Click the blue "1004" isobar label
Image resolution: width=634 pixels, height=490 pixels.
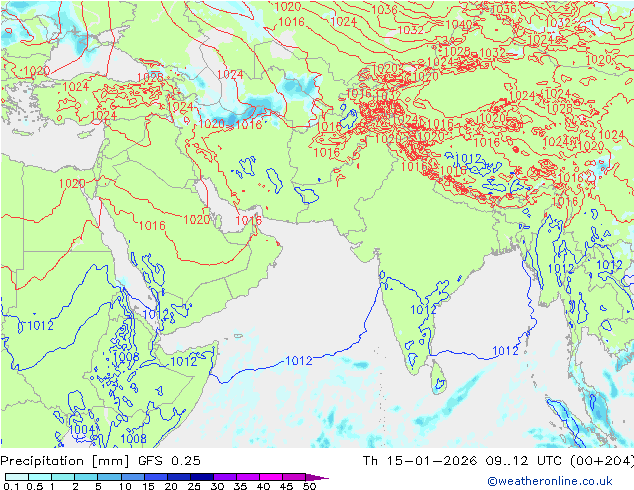82,429
